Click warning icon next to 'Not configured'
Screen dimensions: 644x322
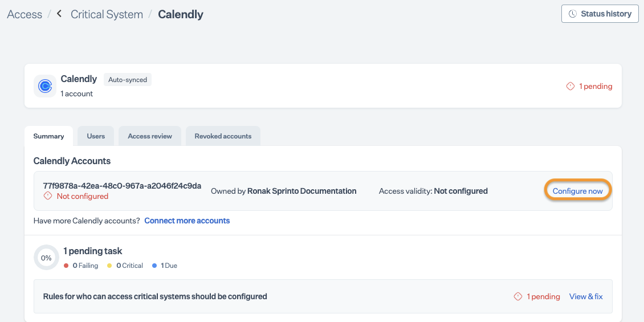click(x=48, y=196)
